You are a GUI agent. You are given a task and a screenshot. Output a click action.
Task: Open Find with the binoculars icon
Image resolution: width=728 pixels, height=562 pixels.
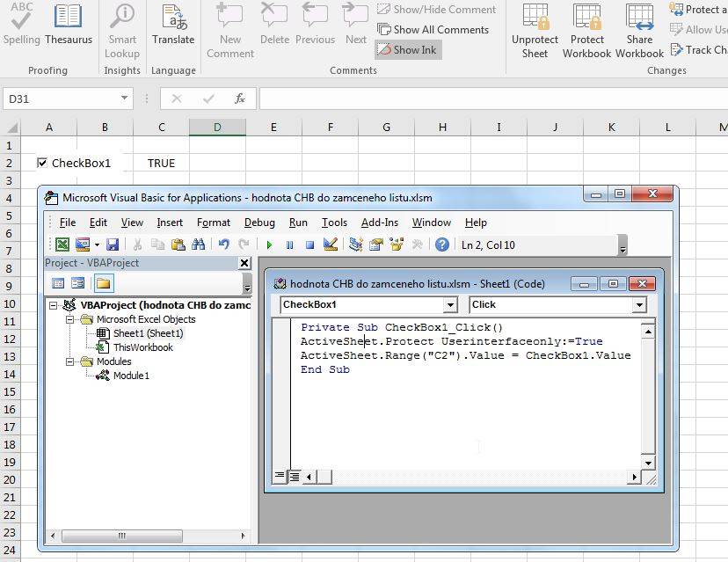pos(198,245)
